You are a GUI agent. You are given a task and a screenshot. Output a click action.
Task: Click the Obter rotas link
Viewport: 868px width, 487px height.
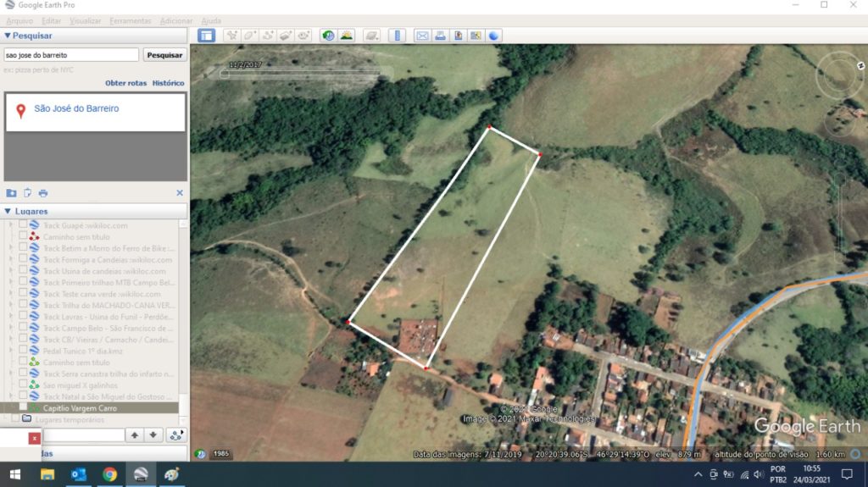click(125, 83)
